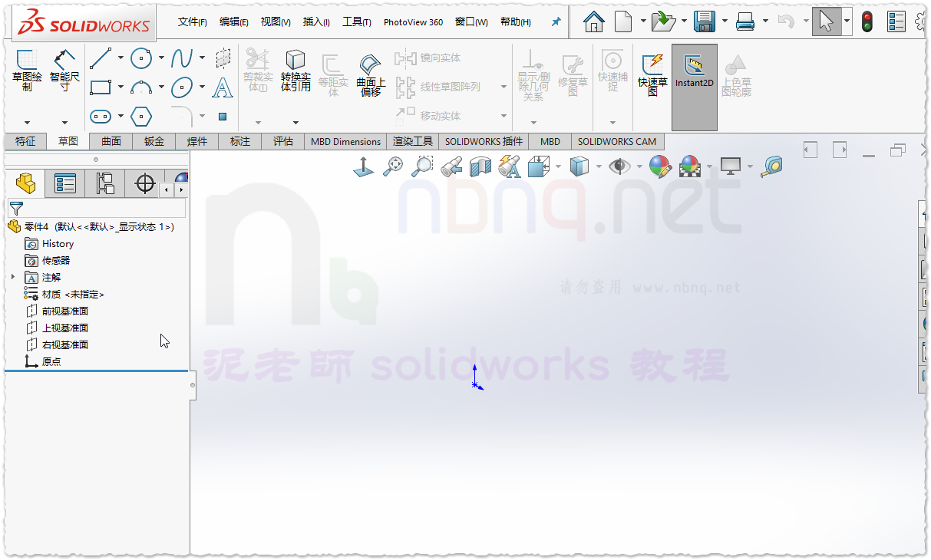Open the 文件(F) menu
Viewport: 931px width, 560px height.
pos(193,22)
